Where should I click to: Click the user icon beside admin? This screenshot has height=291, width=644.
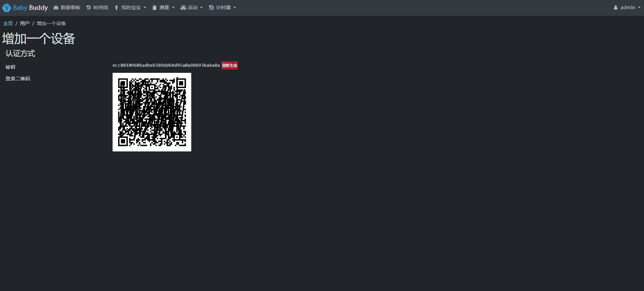616,8
